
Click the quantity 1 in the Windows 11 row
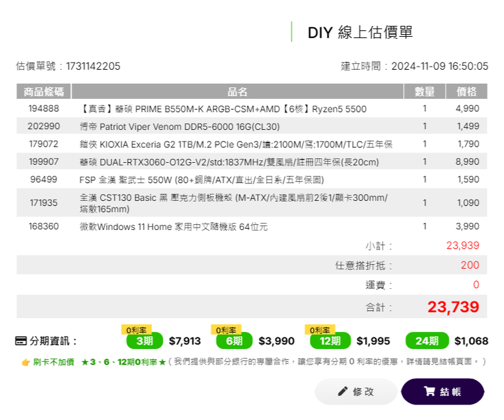tap(425, 226)
